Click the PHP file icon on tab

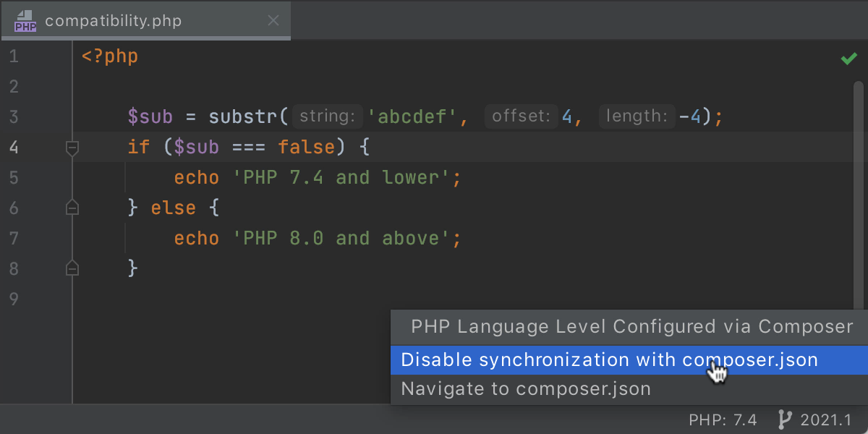click(25, 21)
